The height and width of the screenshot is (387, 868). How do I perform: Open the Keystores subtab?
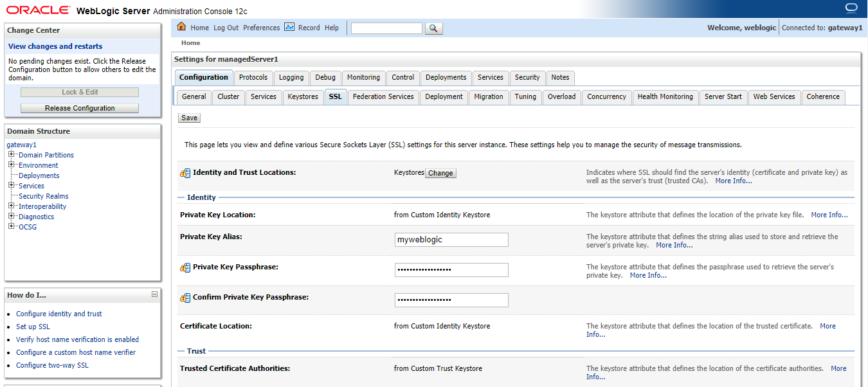click(303, 96)
